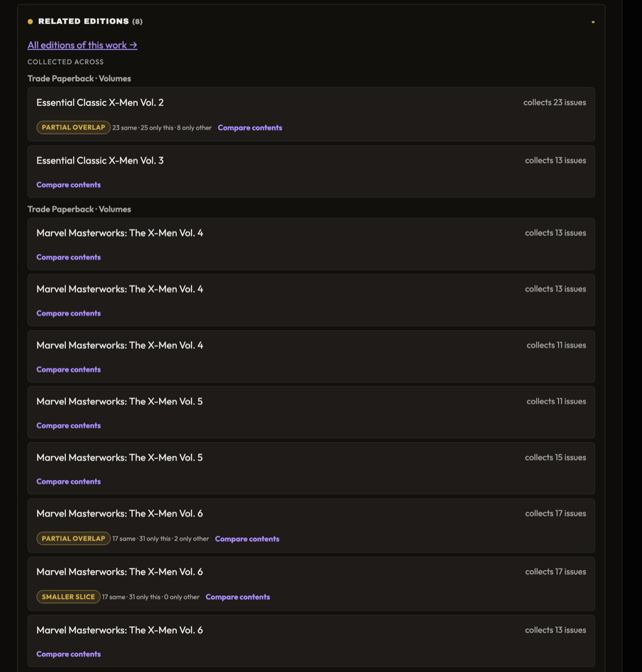Compare contents for Essential Classic X-Men Vol. 2
This screenshot has height=672, width=642.
250,128
